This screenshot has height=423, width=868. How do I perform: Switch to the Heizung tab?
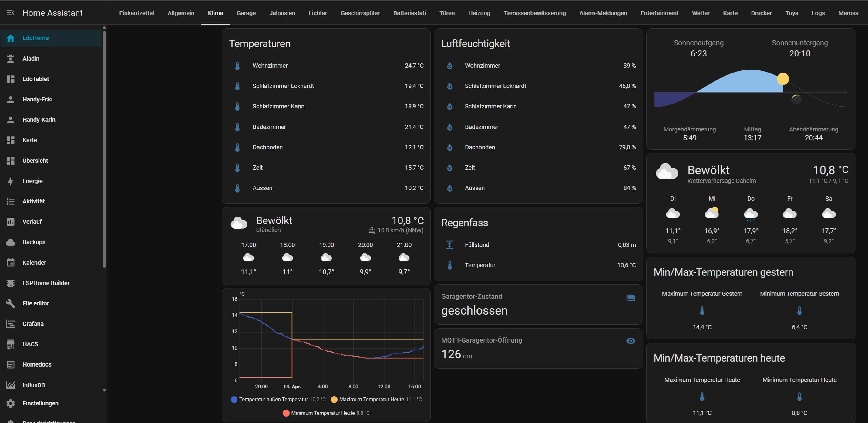[x=479, y=13]
